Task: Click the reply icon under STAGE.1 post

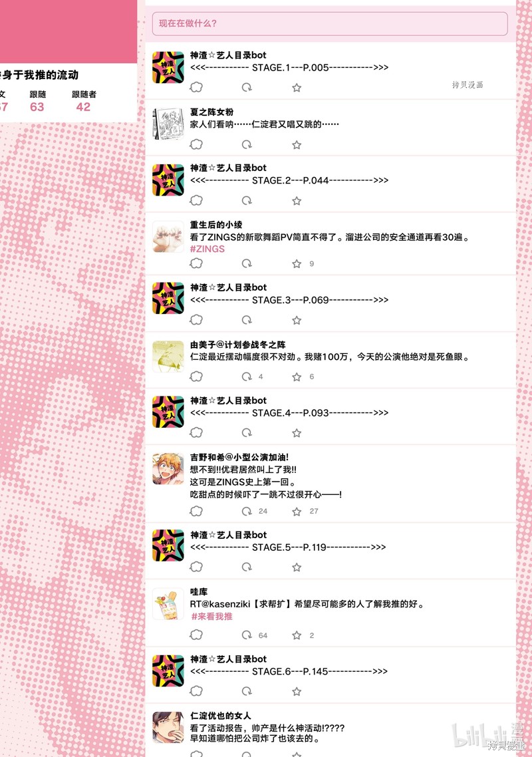Action: [x=196, y=87]
